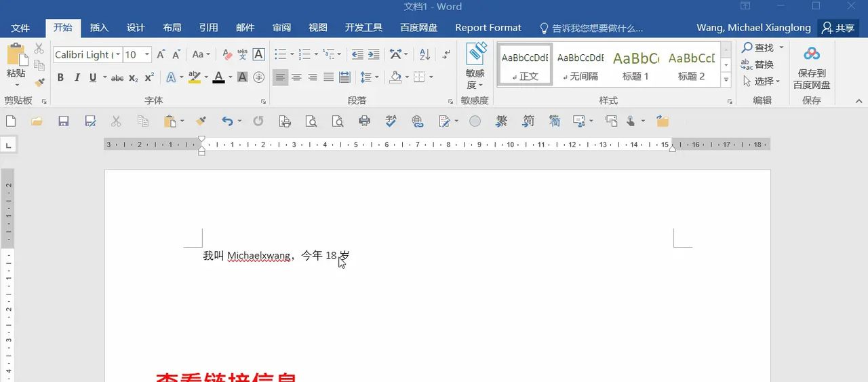Click Replace (替换) in editing group

pos(757,64)
